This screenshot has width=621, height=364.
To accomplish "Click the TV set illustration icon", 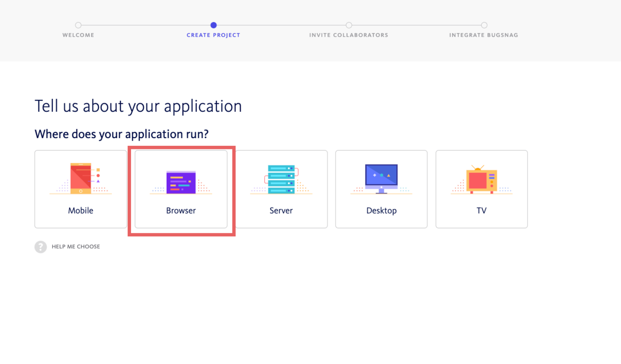I will (x=481, y=179).
